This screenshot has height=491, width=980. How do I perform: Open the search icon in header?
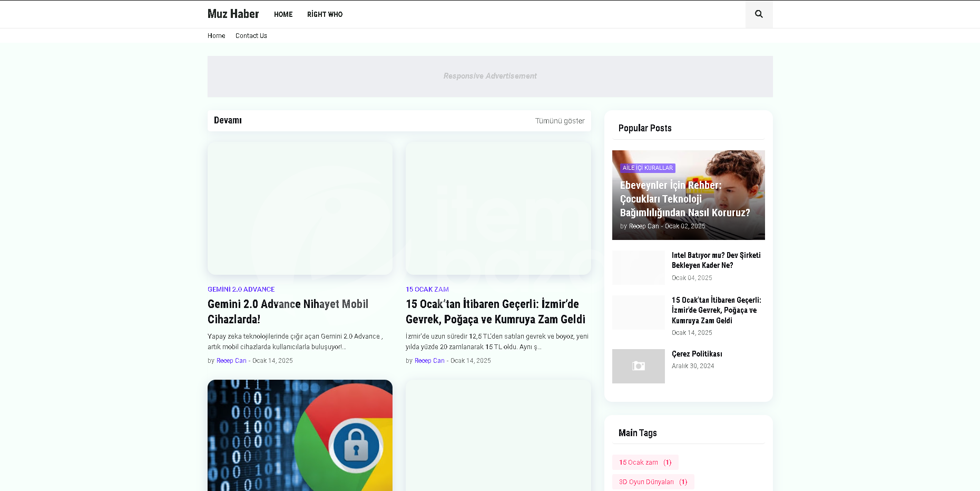coord(759,14)
